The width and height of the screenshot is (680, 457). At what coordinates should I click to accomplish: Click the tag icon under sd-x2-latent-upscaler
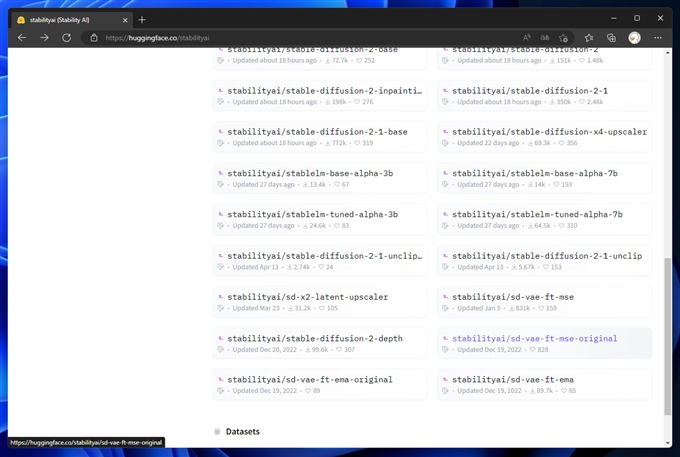[x=220, y=308]
